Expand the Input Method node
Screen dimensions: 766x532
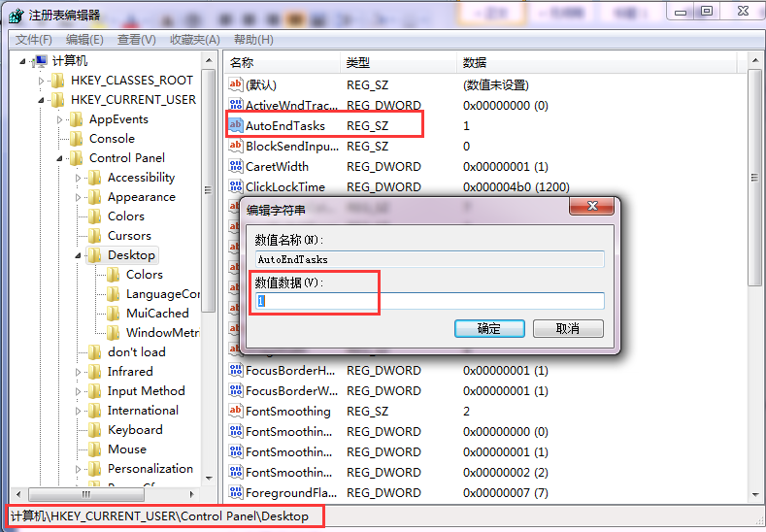pos(79,391)
